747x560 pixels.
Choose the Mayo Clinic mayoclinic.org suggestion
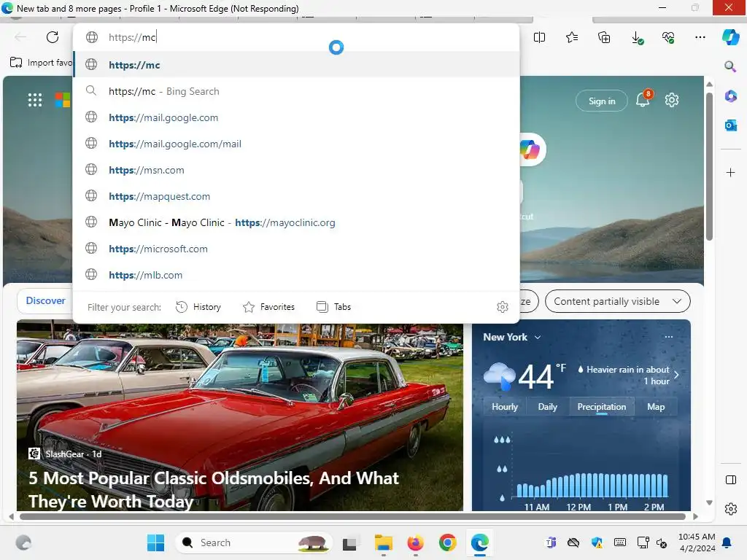pyautogui.click(x=296, y=222)
